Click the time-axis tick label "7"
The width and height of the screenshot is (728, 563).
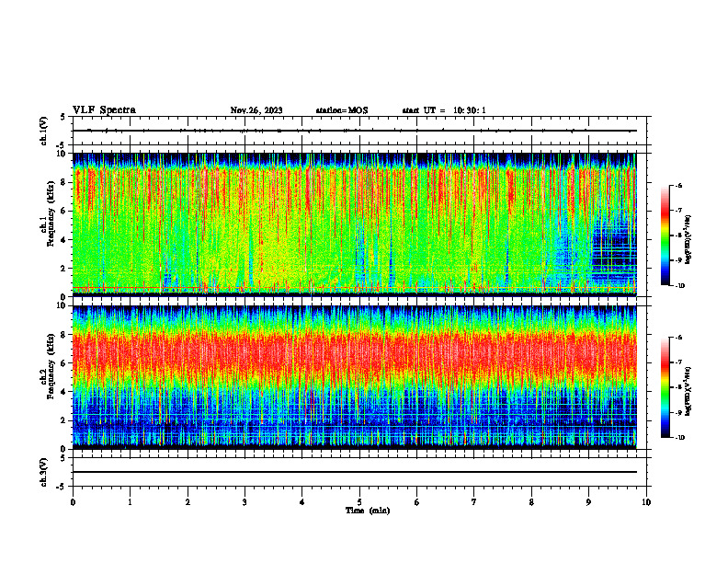tap(474, 502)
